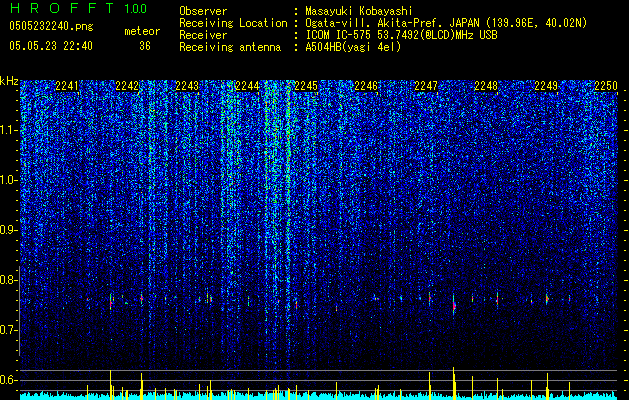This screenshot has height=400, width=629.
Task: Click the Receiving Location label
Action: click(x=233, y=23)
